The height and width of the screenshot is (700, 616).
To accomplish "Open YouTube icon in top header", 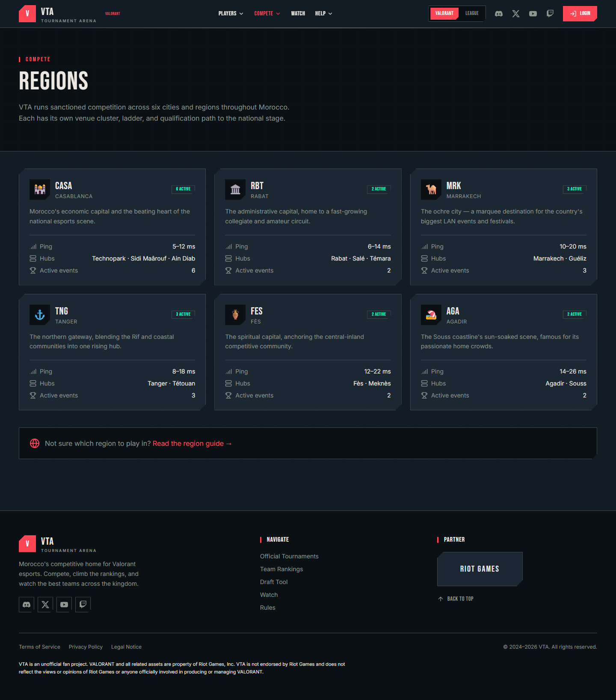I will tap(533, 14).
